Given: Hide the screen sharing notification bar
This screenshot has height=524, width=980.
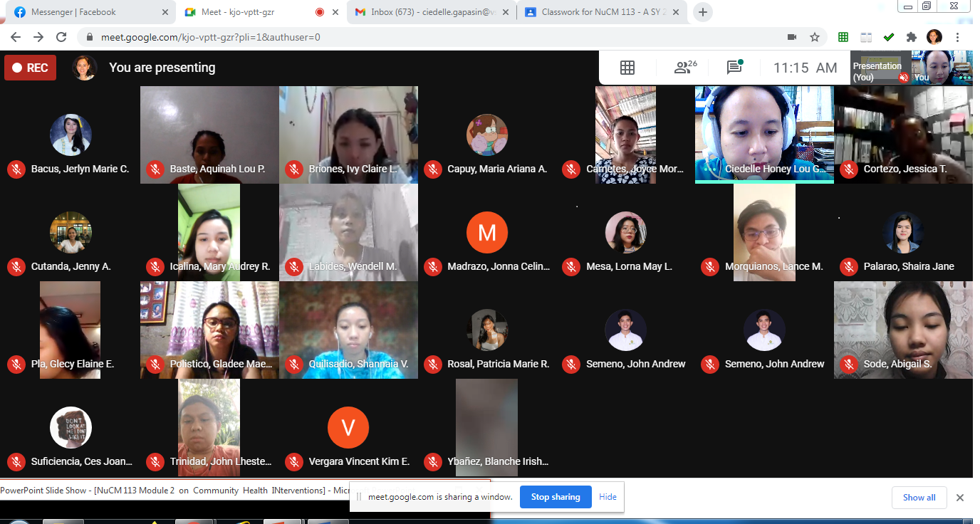Looking at the screenshot, I should tap(608, 497).
